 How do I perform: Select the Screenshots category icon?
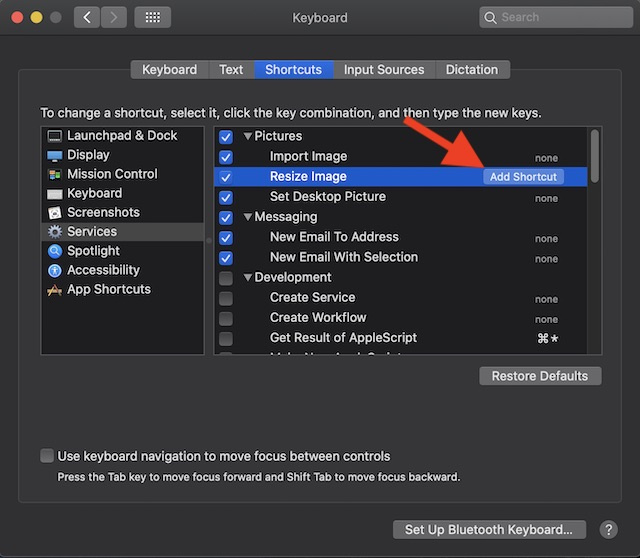[54, 213]
